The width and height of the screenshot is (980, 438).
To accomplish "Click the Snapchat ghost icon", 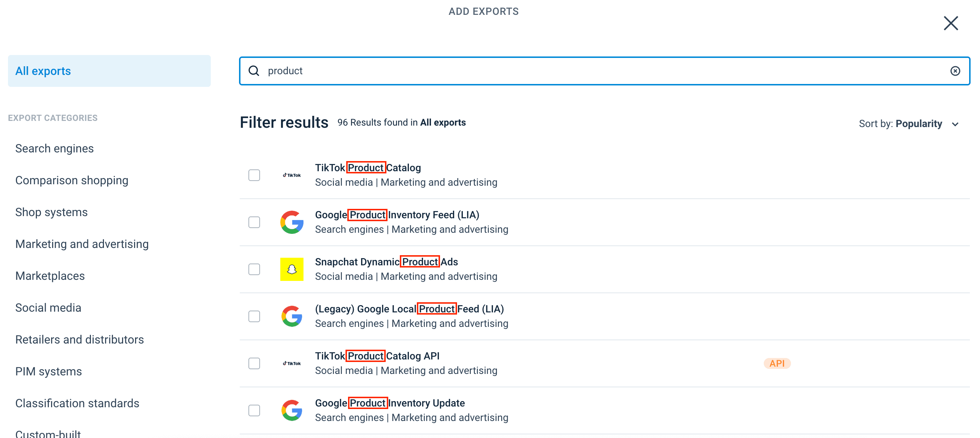I will coord(292,269).
